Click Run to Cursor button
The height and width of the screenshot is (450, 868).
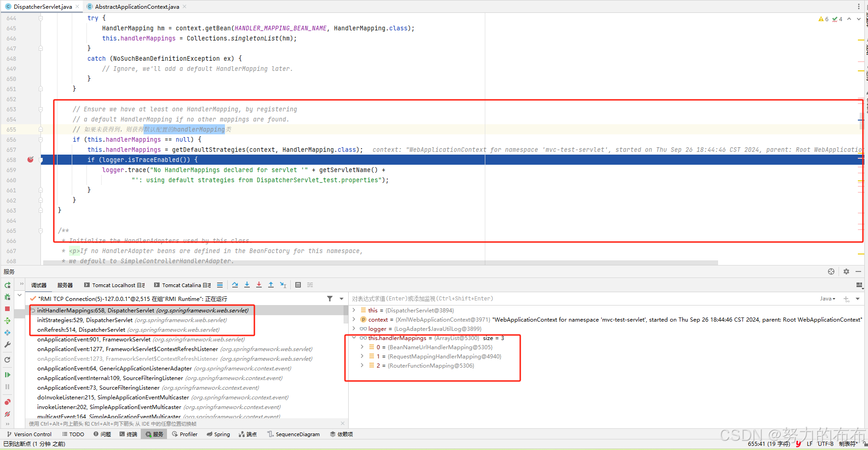point(283,285)
